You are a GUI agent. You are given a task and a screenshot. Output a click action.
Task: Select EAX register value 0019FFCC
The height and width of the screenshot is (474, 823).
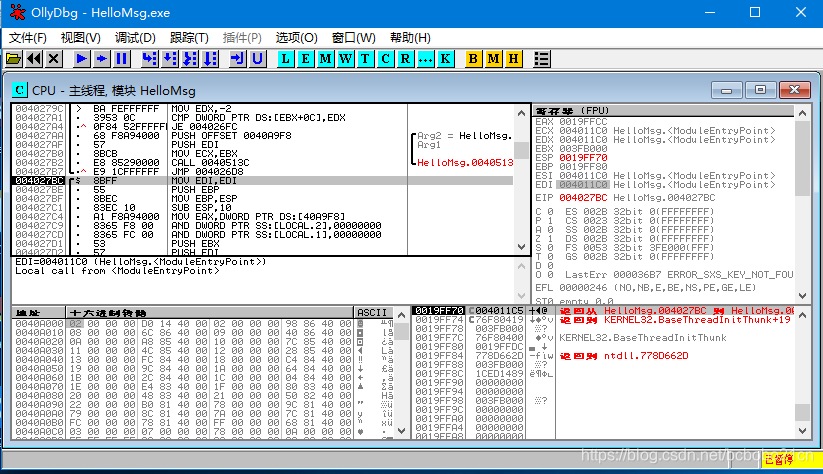583,122
